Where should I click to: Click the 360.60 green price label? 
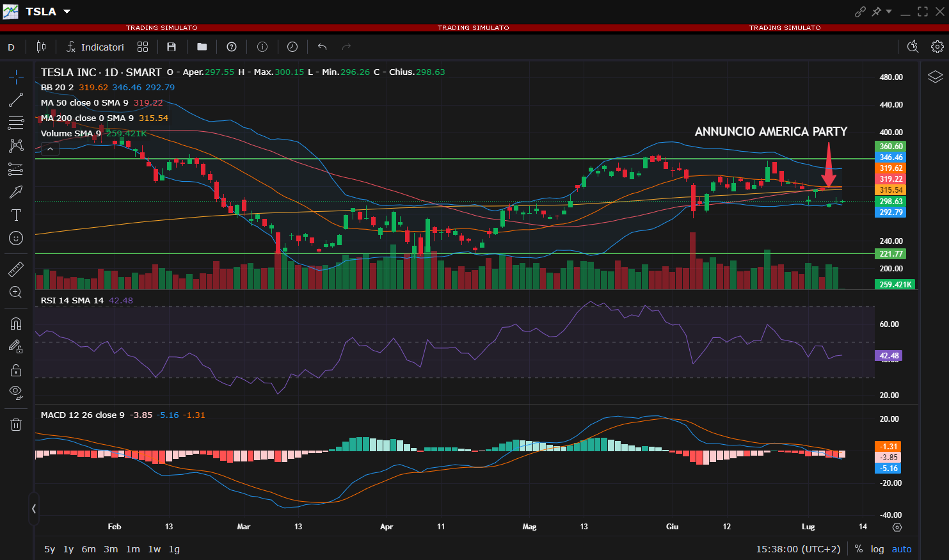(x=891, y=147)
